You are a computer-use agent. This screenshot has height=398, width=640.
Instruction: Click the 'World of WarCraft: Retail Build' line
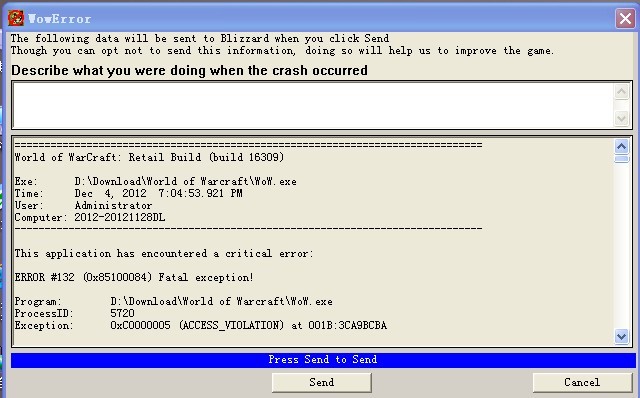click(149, 158)
